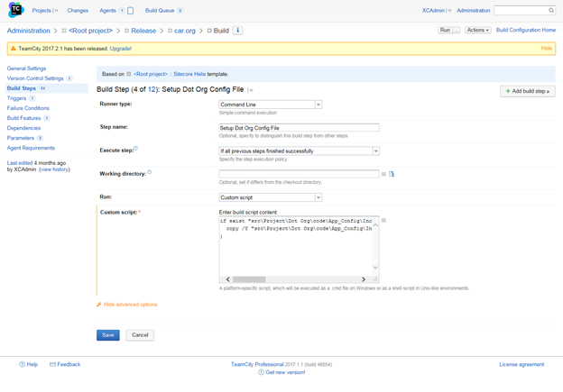
Task: Open Sitecore Helix template link
Action: 189,74
